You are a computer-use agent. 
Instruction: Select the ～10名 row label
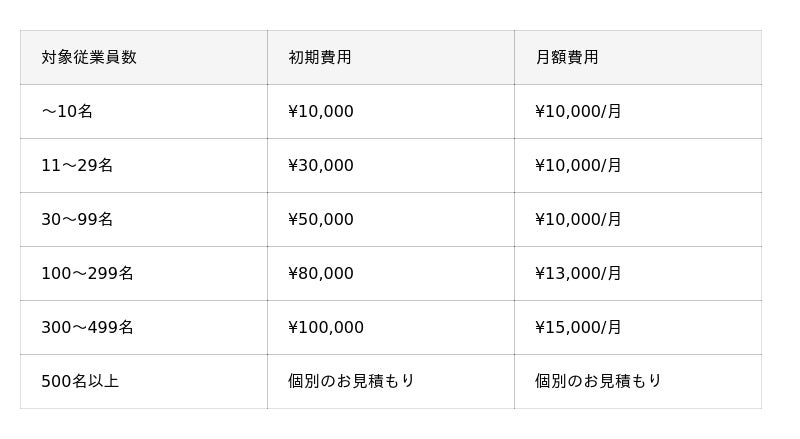tap(67, 111)
